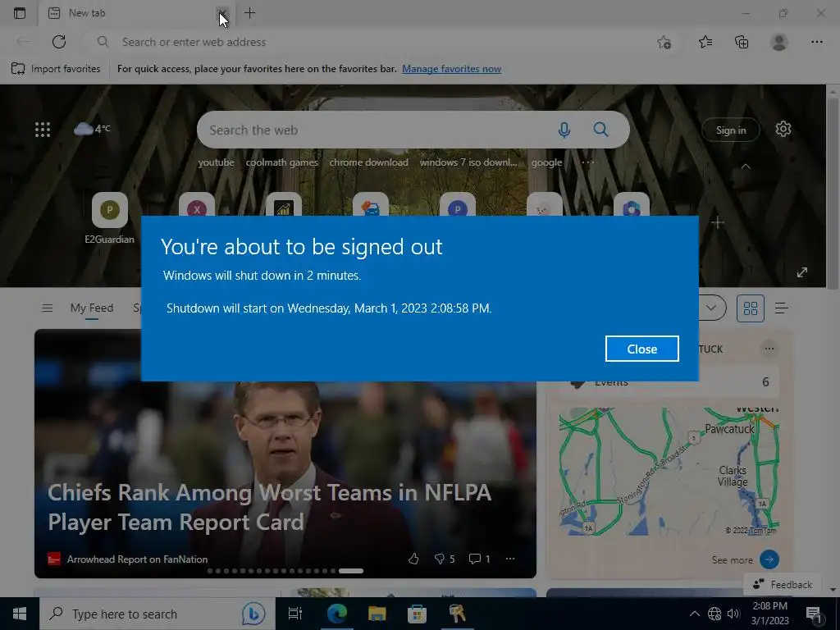Image resolution: width=840 pixels, height=630 pixels.
Task: Open the Feedback button
Action: (783, 584)
